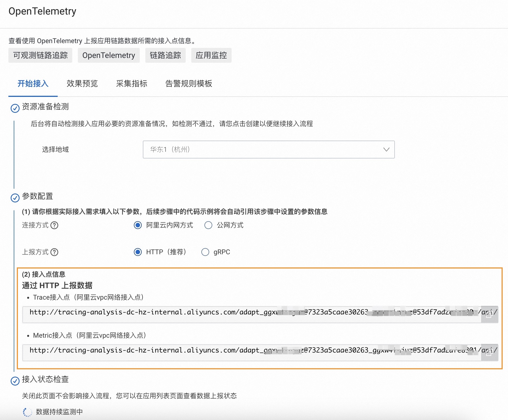Open the help icon beside 连接方式

55,225
